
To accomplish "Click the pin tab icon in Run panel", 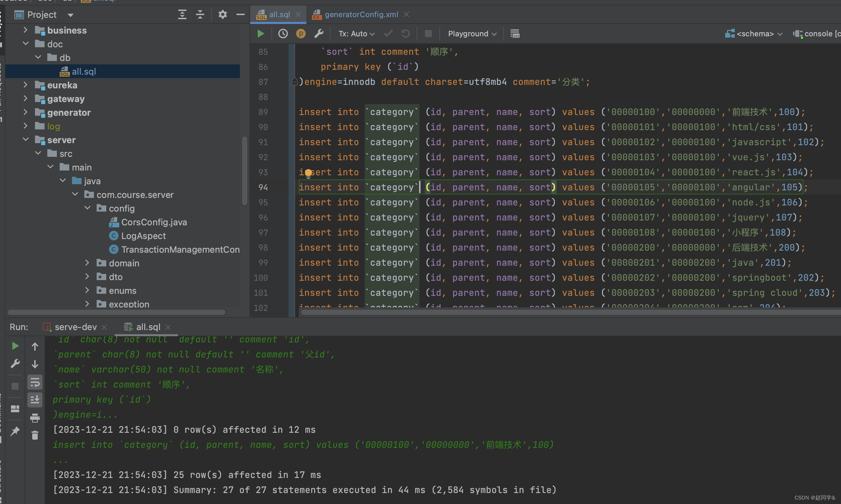I will 15,431.
